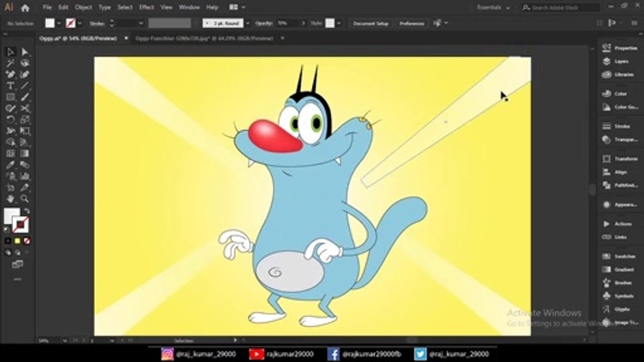Set paint mode to None
This screenshot has height=362, width=644.
[27, 241]
